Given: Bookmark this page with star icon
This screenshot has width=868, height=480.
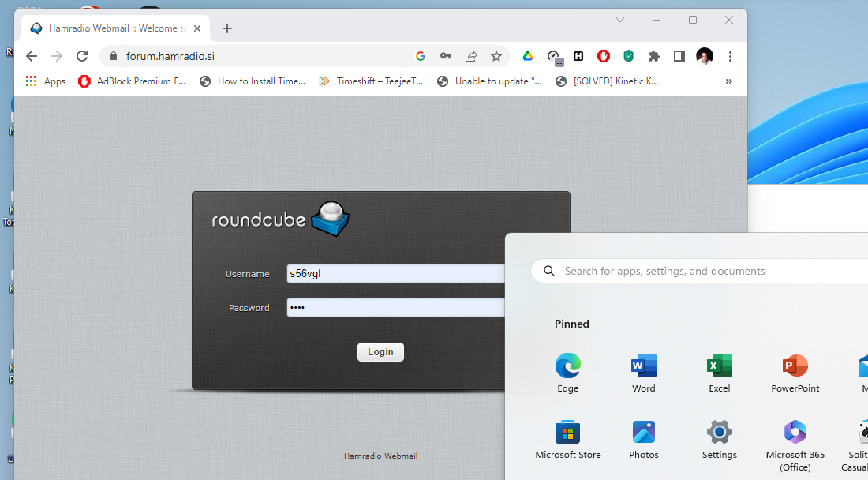Looking at the screenshot, I should [x=496, y=56].
